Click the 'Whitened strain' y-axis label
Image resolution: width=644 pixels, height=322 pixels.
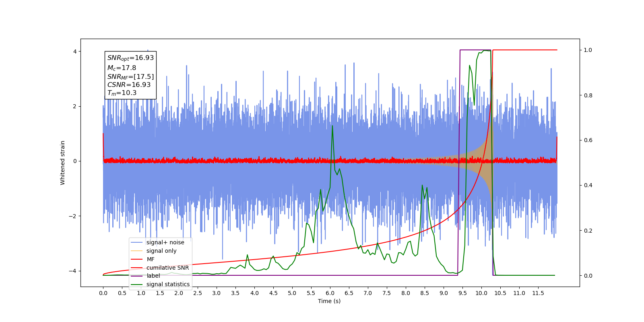62,163
